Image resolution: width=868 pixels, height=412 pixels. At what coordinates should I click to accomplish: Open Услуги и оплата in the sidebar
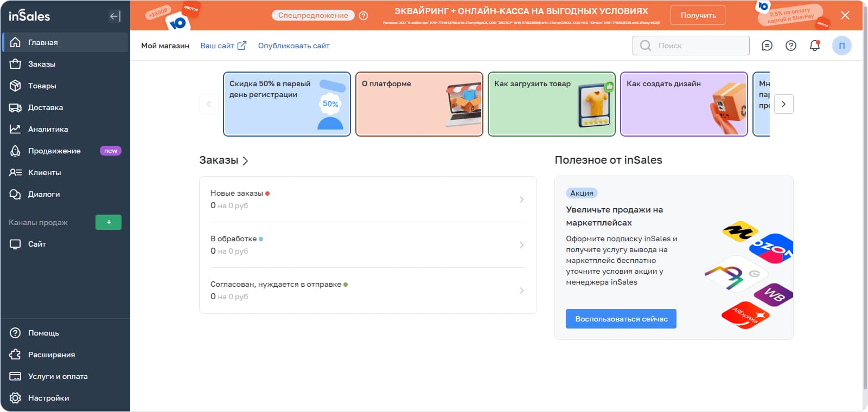click(x=65, y=376)
